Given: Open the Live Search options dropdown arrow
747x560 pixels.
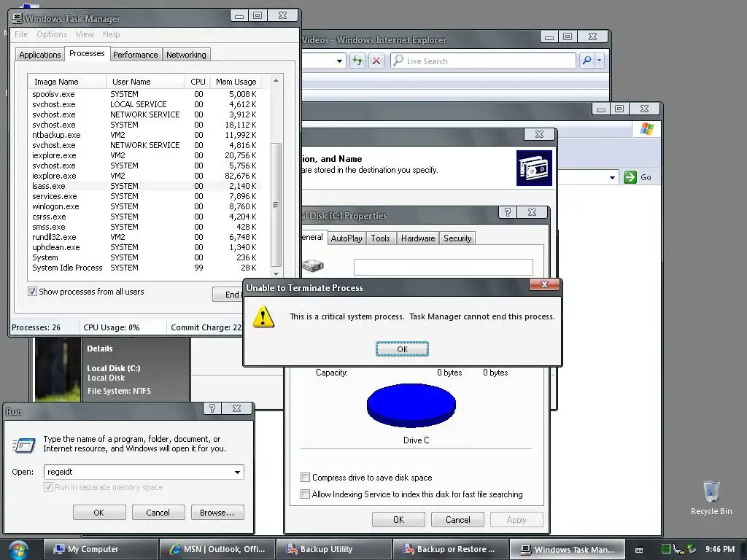Looking at the screenshot, I should coord(600,61).
